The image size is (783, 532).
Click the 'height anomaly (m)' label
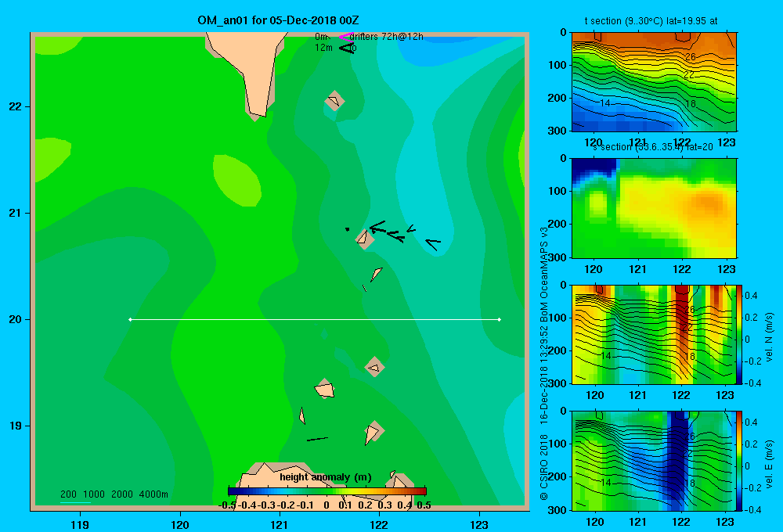pos(326,477)
